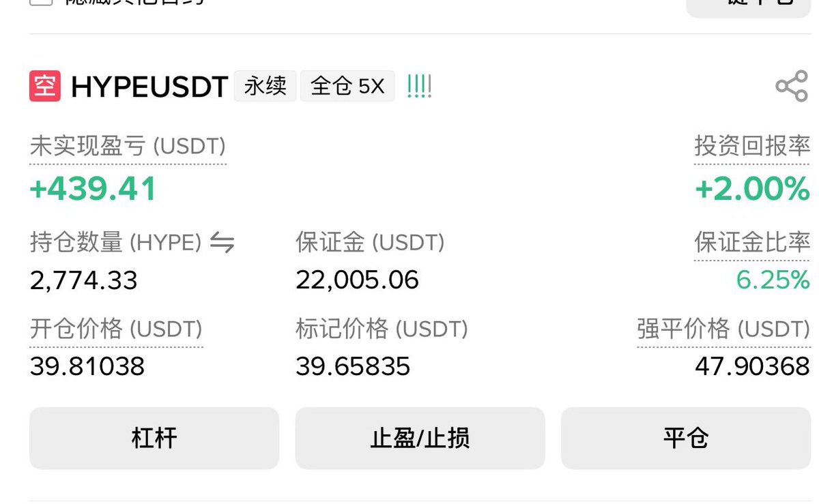The height and width of the screenshot is (504, 819).
Task: Tap the 22,005.06 margin amount
Action: [x=357, y=280]
